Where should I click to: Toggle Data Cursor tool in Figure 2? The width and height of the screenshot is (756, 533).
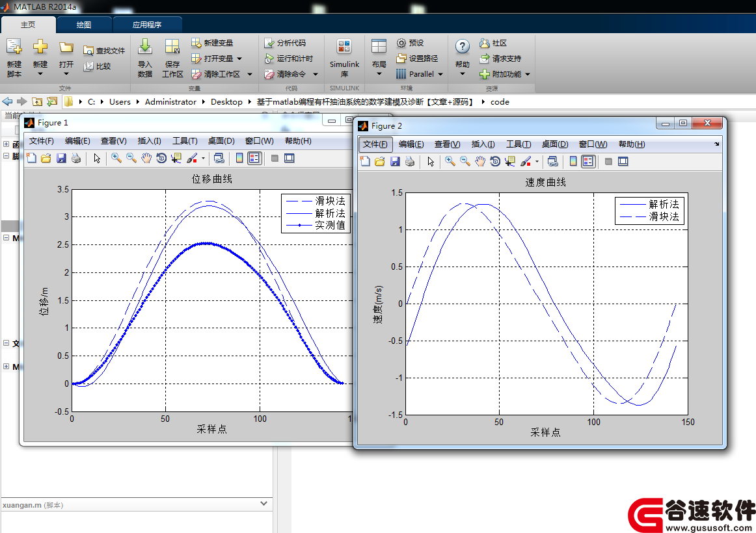[509, 162]
